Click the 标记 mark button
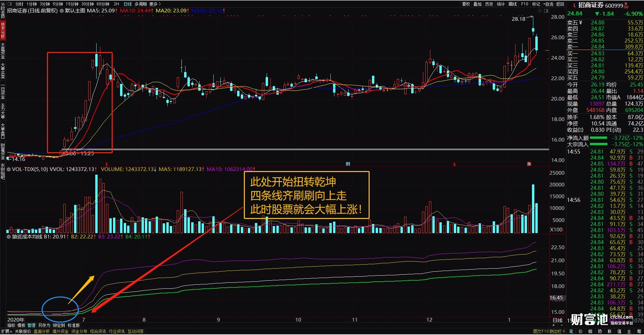 tap(536, 4)
